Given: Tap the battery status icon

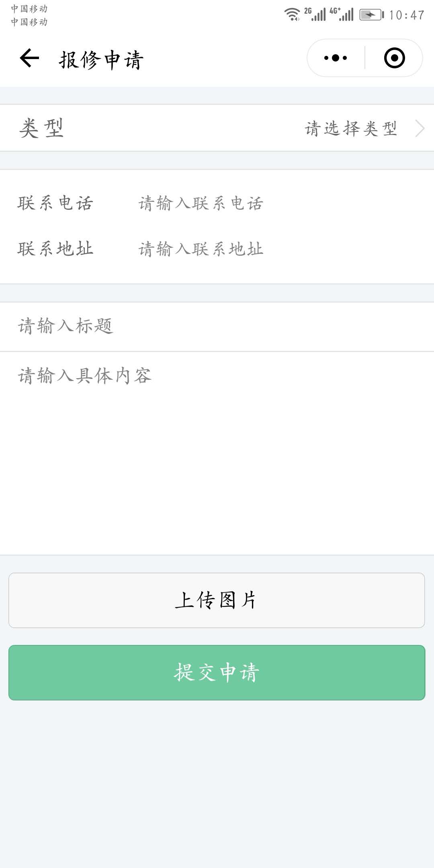Looking at the screenshot, I should point(372,15).
